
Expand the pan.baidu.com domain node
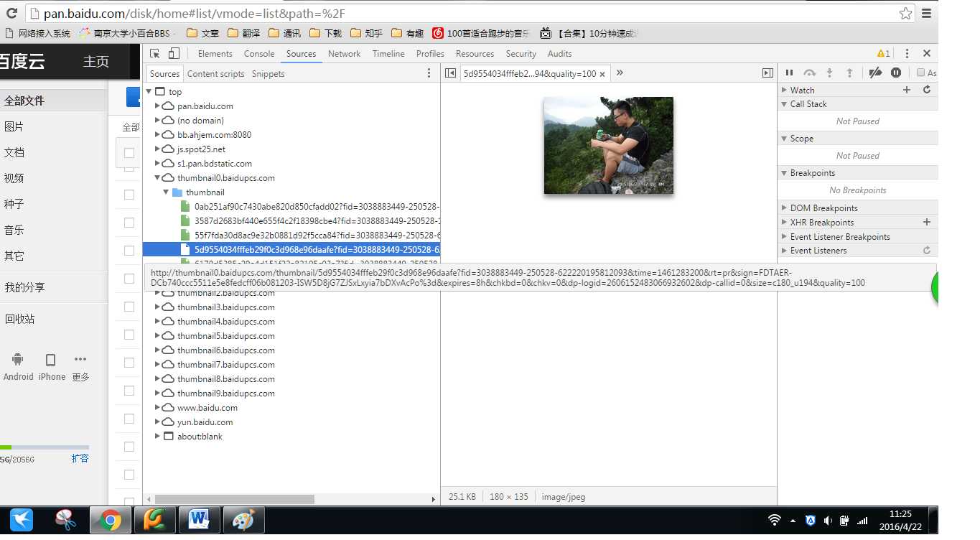tap(157, 106)
